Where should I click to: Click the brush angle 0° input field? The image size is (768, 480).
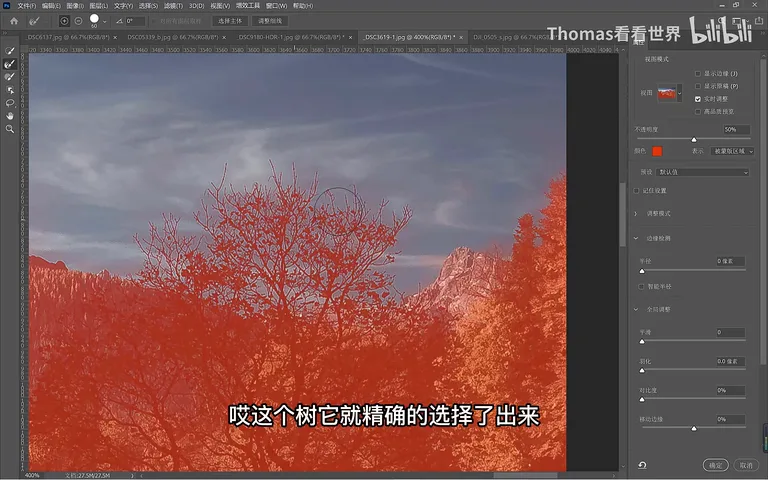[135, 21]
